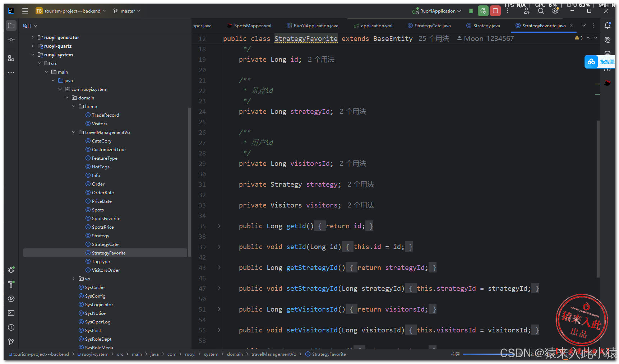
Task: Open Code With Me user icon
Action: point(527,11)
